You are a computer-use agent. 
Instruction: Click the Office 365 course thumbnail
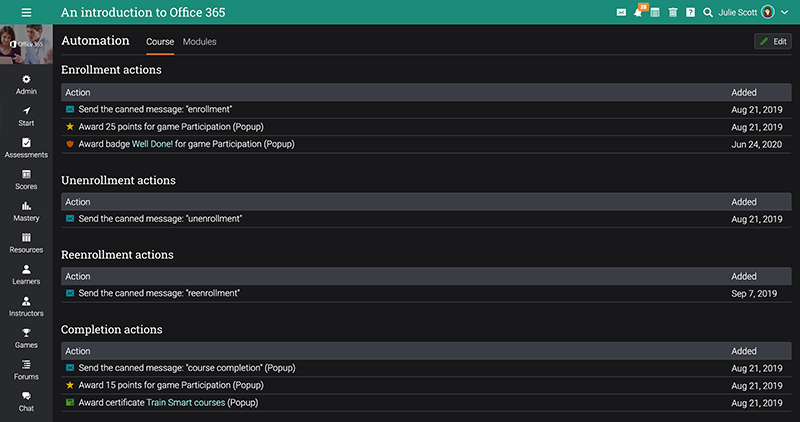pyautogui.click(x=26, y=44)
